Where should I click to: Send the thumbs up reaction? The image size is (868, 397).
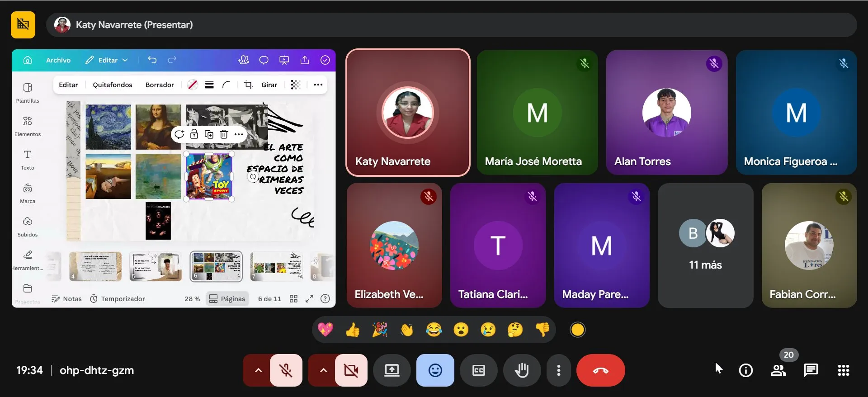pyautogui.click(x=353, y=330)
